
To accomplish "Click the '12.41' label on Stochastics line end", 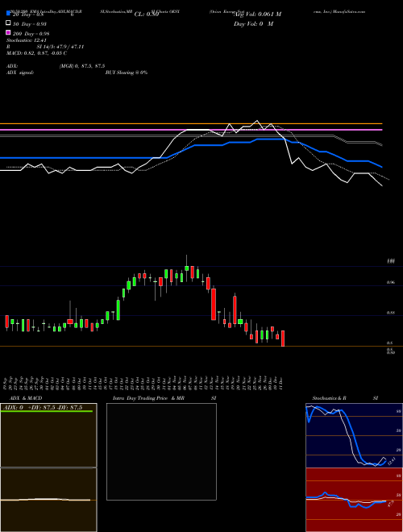I will tap(392, 461).
